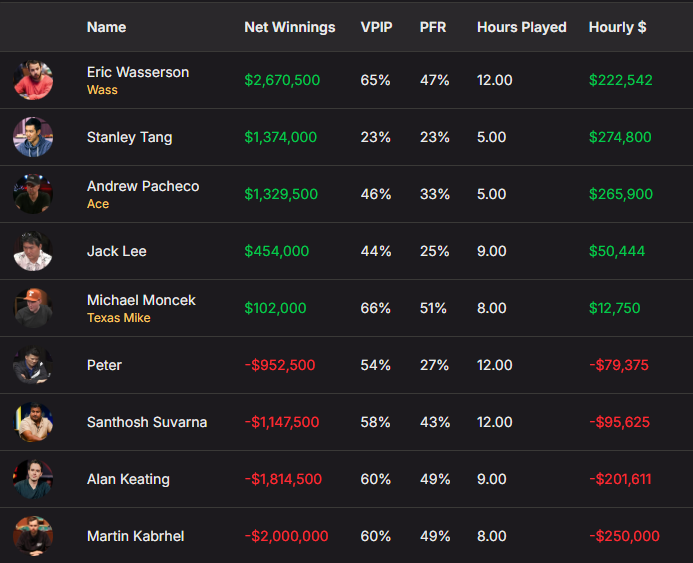
Task: Select the $1,374,000 net winnings value
Action: (281, 137)
